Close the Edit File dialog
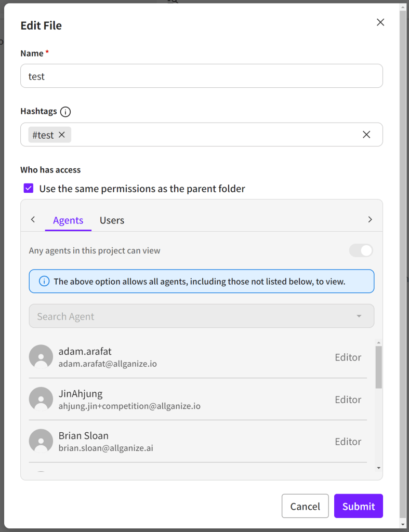Image resolution: width=409 pixels, height=532 pixels. [380, 22]
